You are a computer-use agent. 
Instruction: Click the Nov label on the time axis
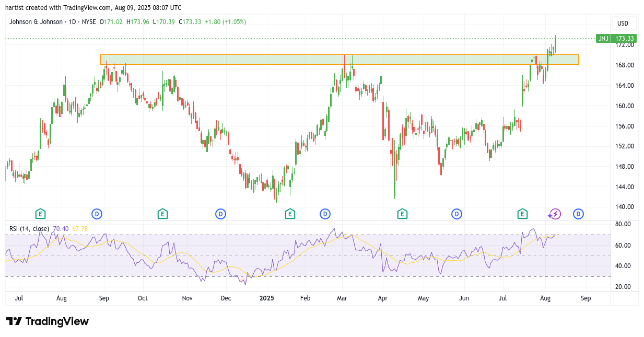tap(187, 298)
